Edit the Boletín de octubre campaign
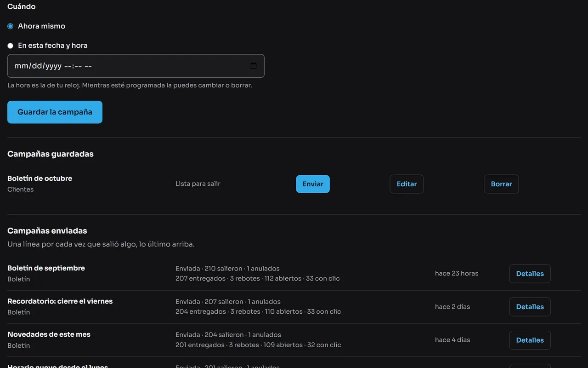588x368 pixels. 407,184
